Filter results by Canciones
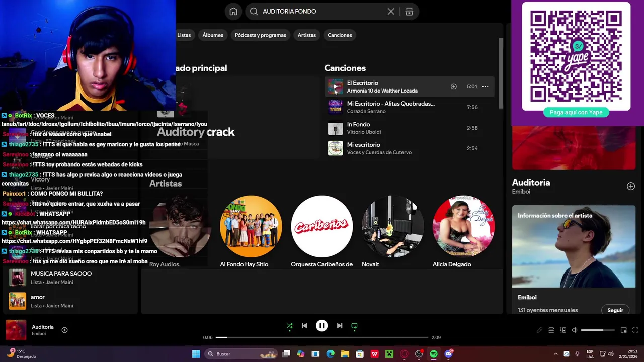The height and width of the screenshot is (362, 644). 340,35
